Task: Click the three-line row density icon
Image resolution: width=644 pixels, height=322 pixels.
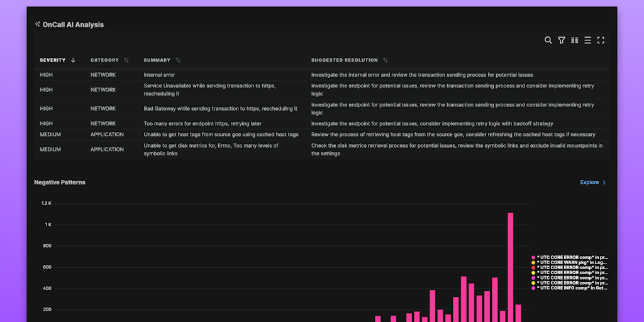Action: tap(587, 40)
